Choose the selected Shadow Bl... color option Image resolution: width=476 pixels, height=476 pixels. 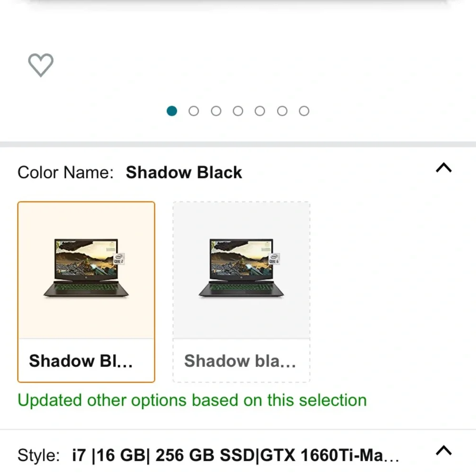[86, 292]
